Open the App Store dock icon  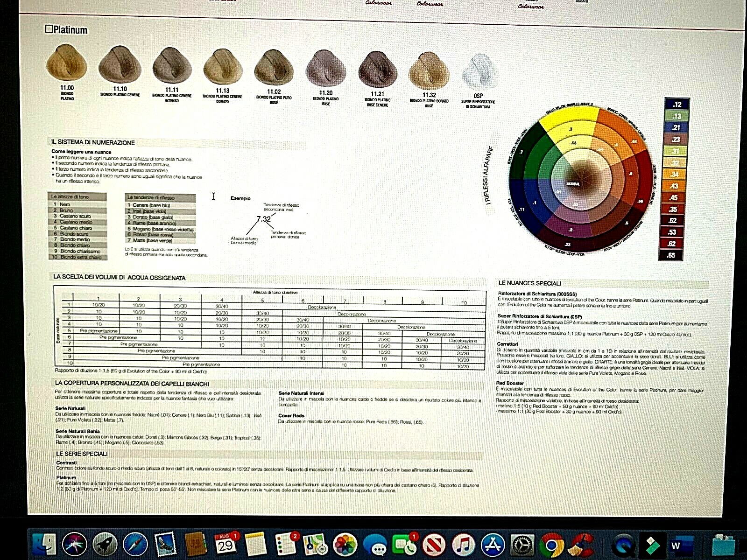[x=493, y=545]
